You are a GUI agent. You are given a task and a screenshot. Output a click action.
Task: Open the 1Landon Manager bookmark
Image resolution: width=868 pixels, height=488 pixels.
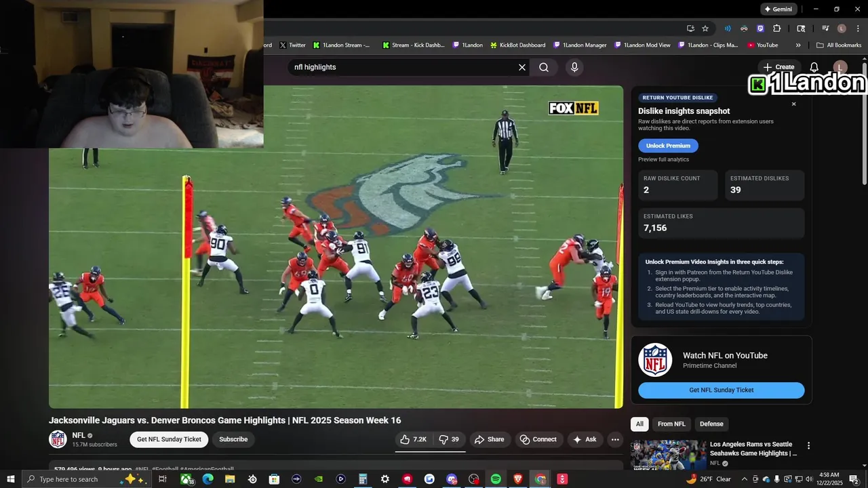[580, 45]
